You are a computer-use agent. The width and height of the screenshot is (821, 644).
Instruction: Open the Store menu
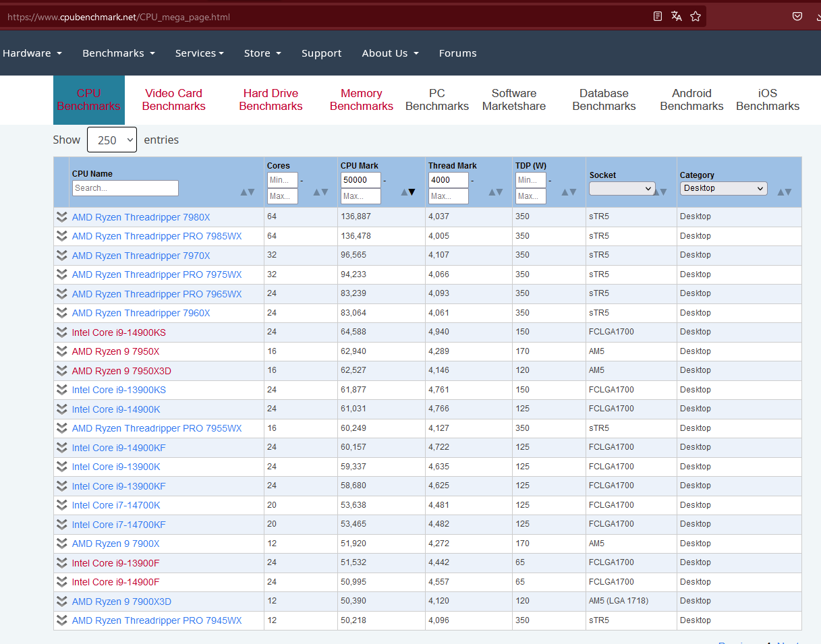[262, 53]
